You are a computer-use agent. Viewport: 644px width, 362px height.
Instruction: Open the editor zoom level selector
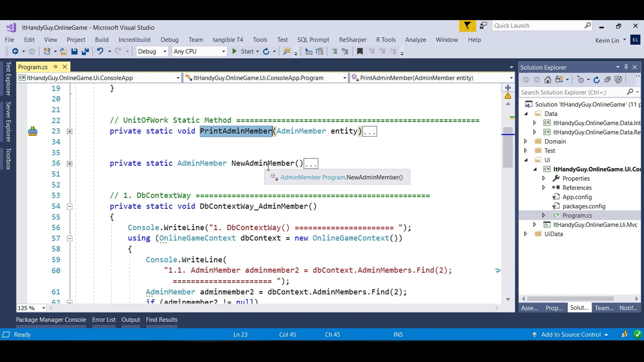[x=30, y=308]
